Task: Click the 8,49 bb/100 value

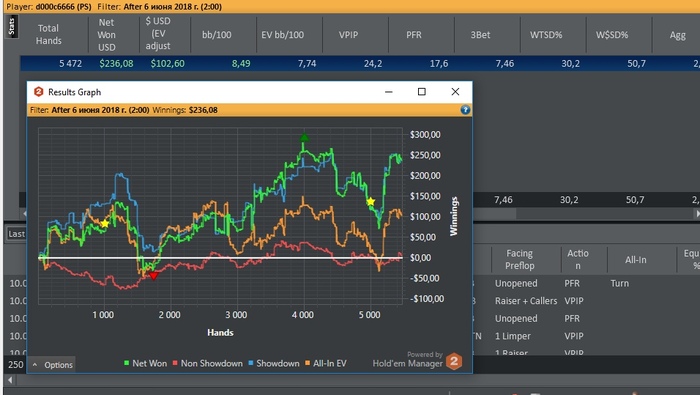Action: coord(241,63)
